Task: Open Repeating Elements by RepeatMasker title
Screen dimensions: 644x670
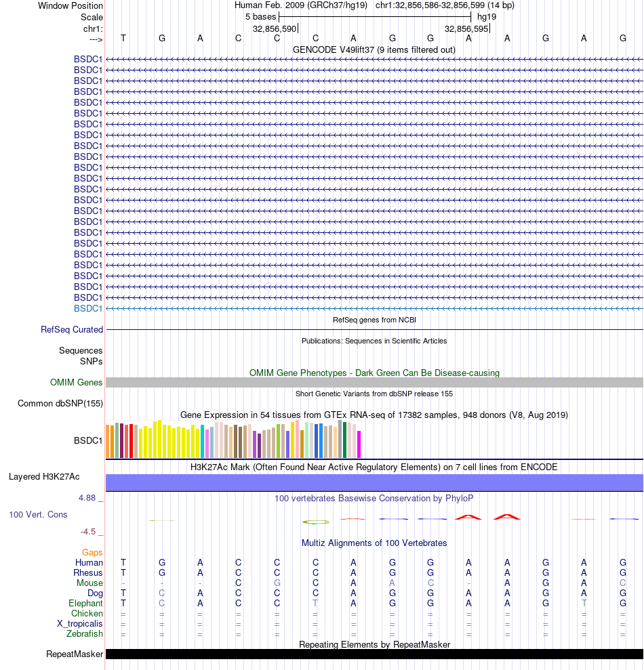Action: coord(374,645)
